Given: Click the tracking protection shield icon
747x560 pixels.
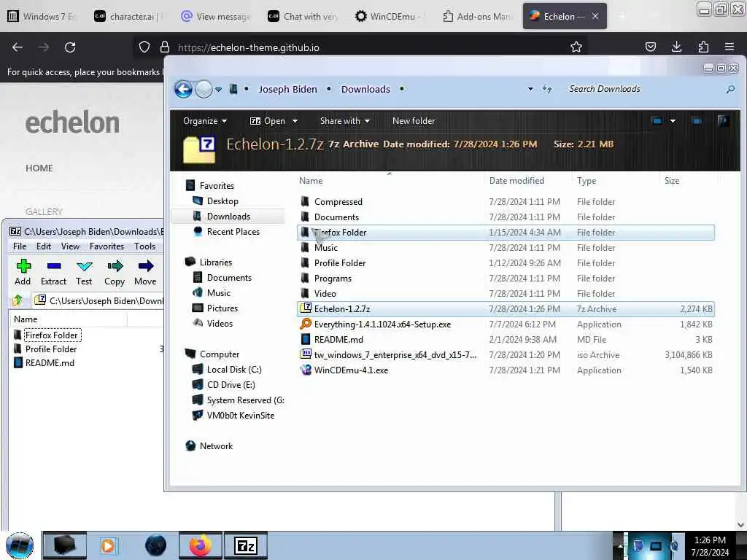Looking at the screenshot, I should point(144,47).
